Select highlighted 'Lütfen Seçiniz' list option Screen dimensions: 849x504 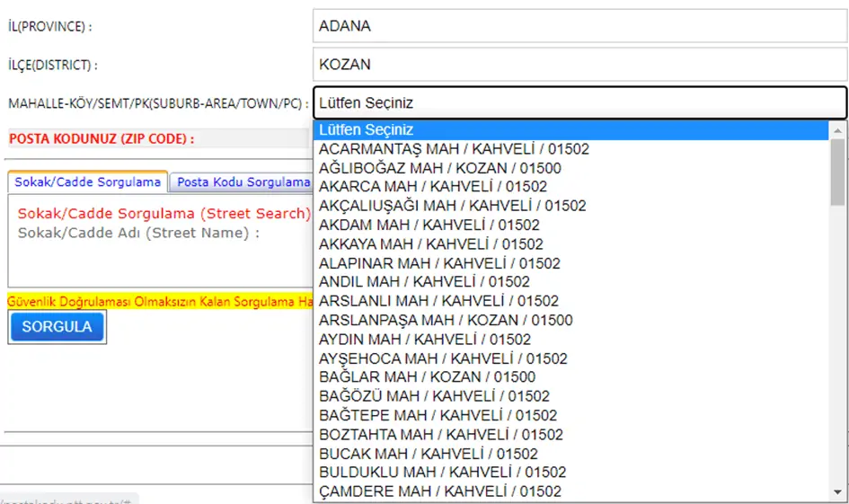click(570, 130)
